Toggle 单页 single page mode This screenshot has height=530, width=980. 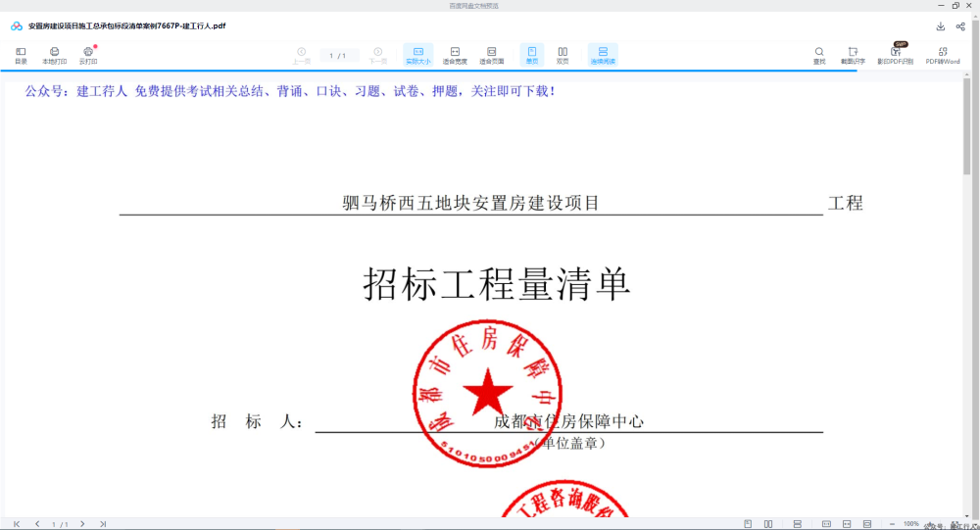click(532, 56)
